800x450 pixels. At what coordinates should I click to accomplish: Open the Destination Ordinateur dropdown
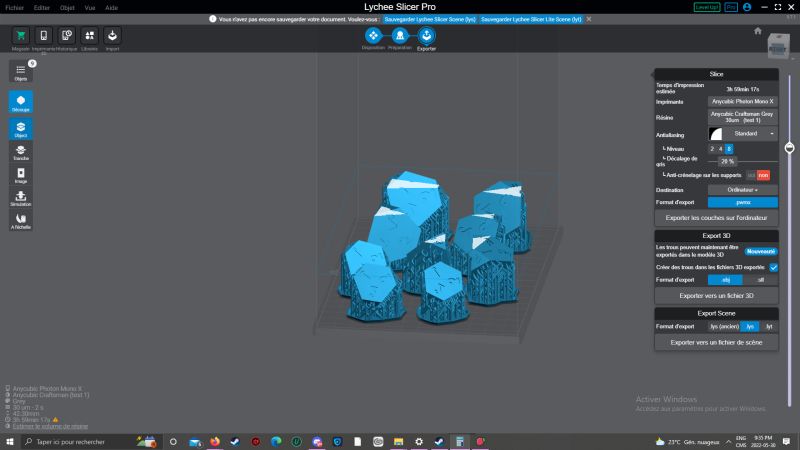tap(743, 190)
